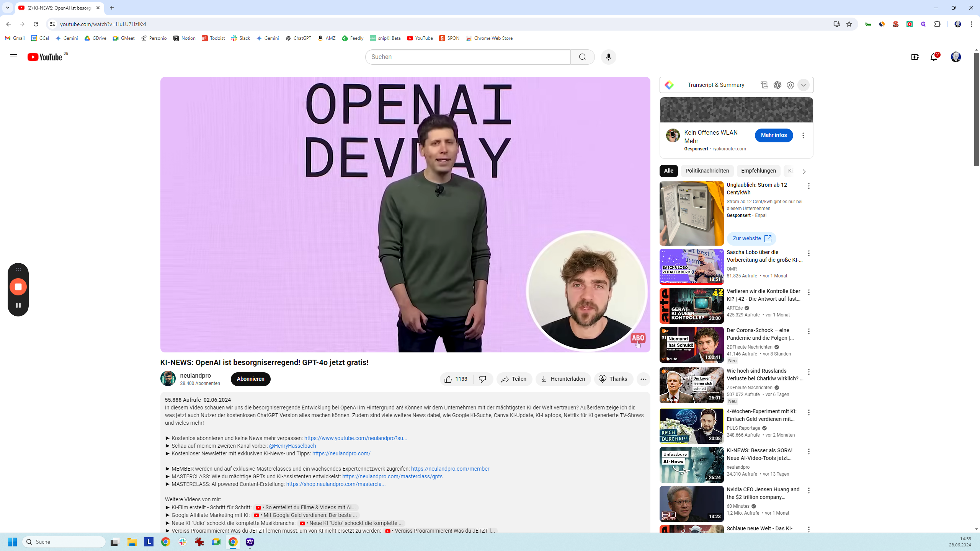
Task: Reload the browser page
Action: click(x=36, y=24)
